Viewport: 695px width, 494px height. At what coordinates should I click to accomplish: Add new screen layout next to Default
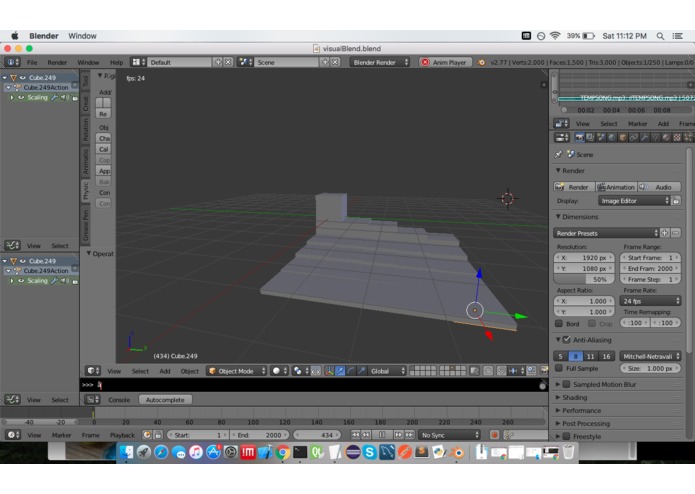pos(218,62)
